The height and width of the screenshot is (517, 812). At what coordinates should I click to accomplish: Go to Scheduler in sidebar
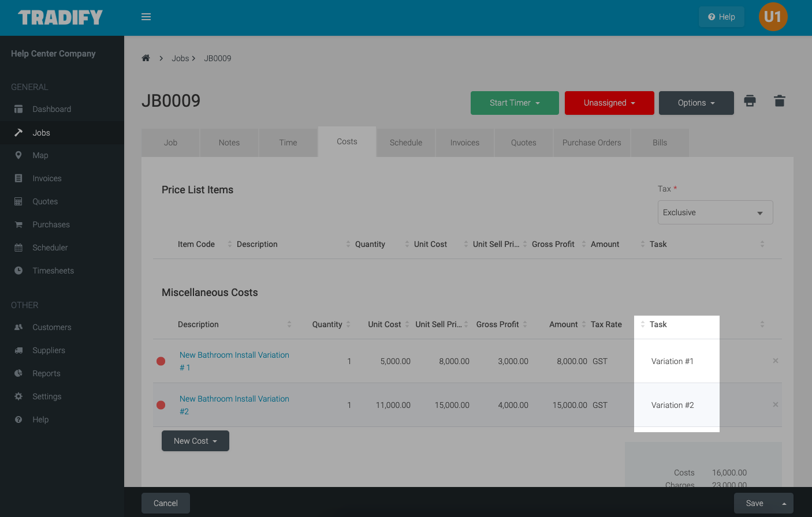point(50,248)
